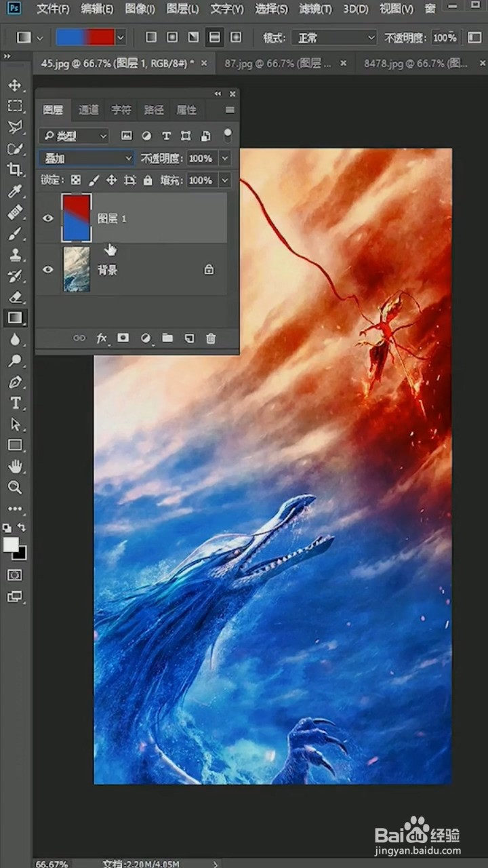Toggle Quick Mask mode
The image size is (488, 868).
(15, 575)
